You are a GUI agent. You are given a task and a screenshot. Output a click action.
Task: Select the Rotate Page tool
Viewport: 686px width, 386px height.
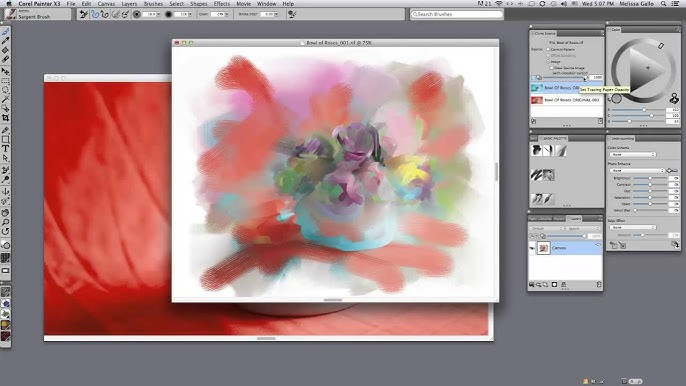click(x=5, y=231)
